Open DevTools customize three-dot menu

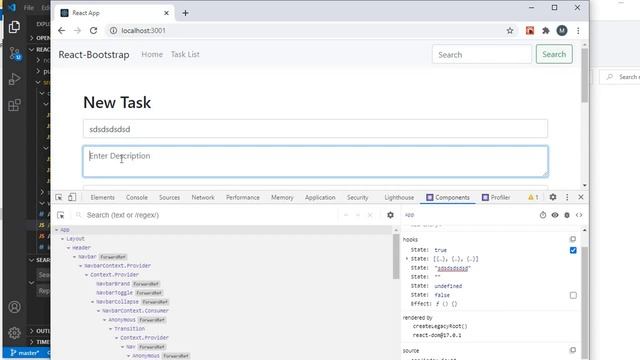[x=567, y=197]
